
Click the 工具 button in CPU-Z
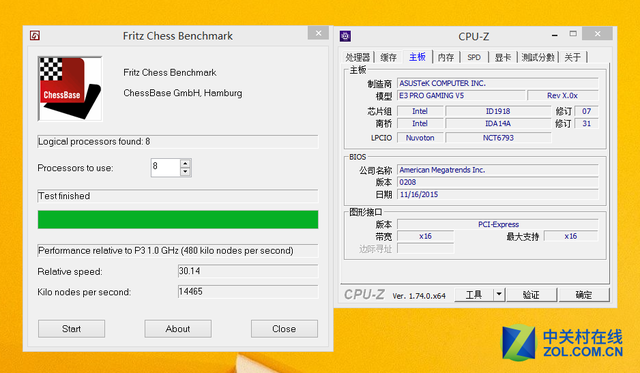click(474, 295)
